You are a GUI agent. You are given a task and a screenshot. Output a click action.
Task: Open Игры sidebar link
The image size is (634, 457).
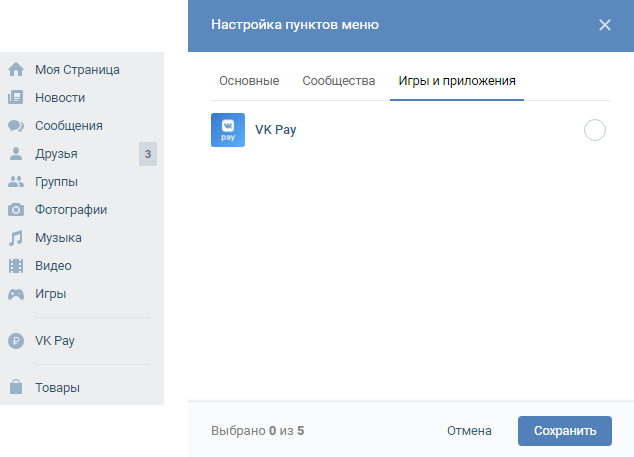(51, 294)
